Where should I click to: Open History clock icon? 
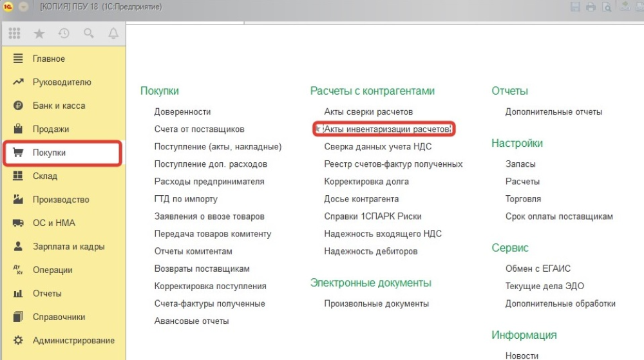click(64, 33)
